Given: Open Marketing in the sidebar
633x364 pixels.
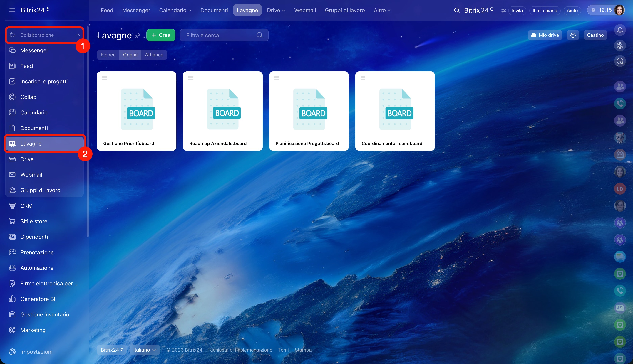Looking at the screenshot, I should point(45,330).
